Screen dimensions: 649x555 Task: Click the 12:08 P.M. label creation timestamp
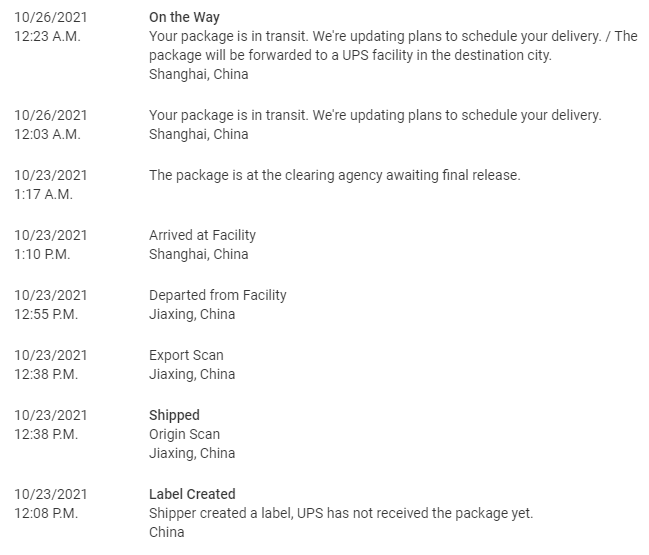tap(46, 513)
